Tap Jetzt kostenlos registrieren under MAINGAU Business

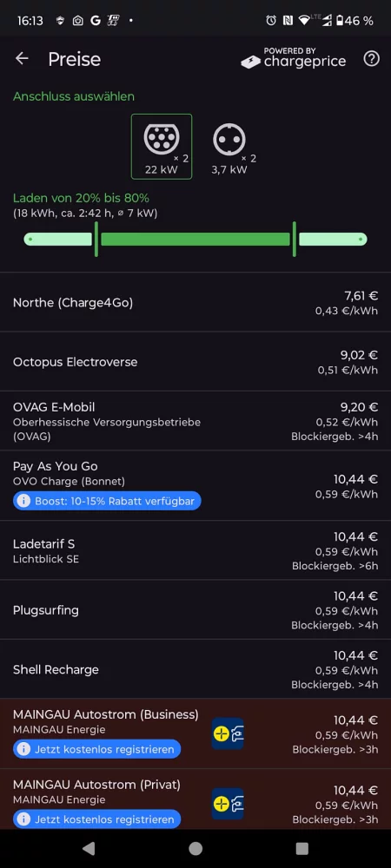point(97,750)
